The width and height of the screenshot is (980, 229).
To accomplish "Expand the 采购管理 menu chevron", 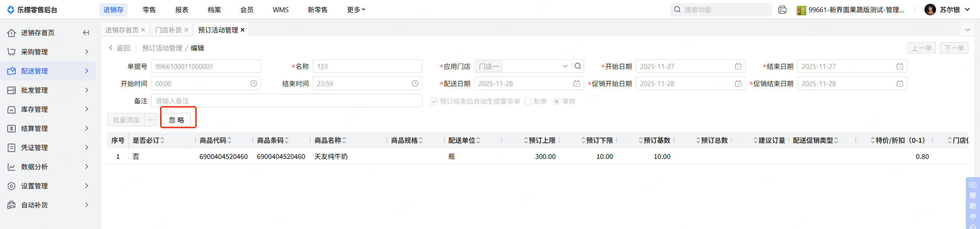I will tap(87, 52).
